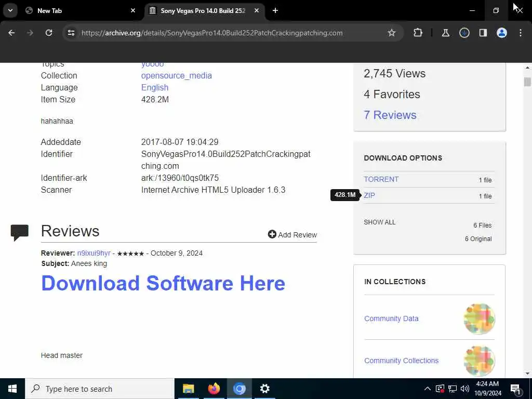Open the downloads icon in toolbar
532x399 pixels.
(464, 33)
